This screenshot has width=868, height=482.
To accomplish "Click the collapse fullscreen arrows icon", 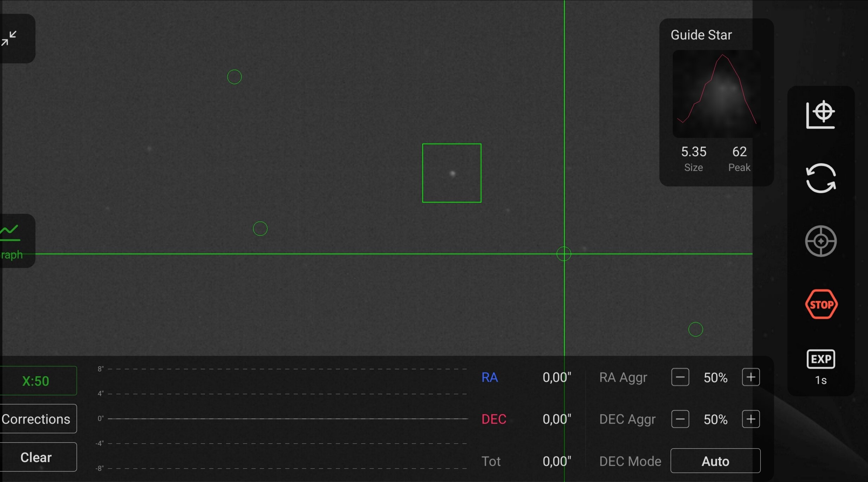I will click(x=9, y=38).
